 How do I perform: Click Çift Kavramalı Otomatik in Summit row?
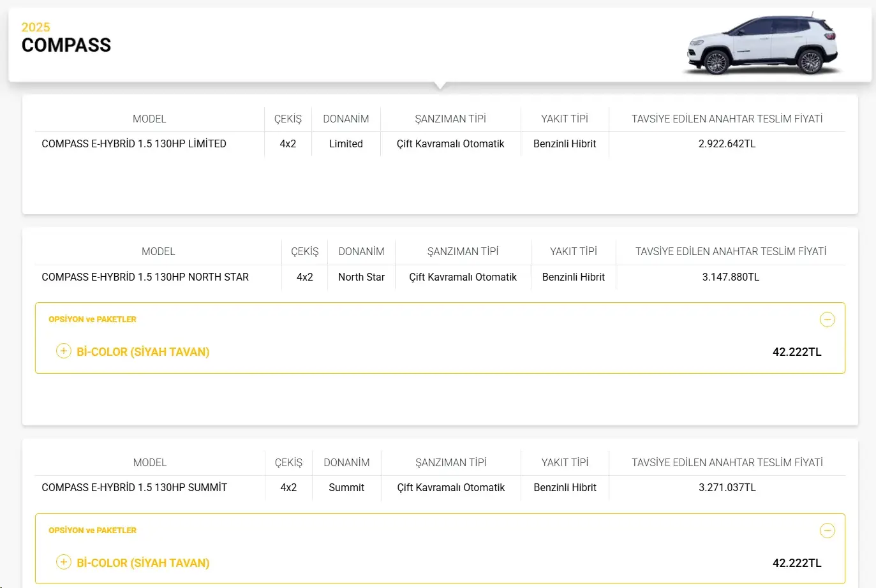coord(451,488)
